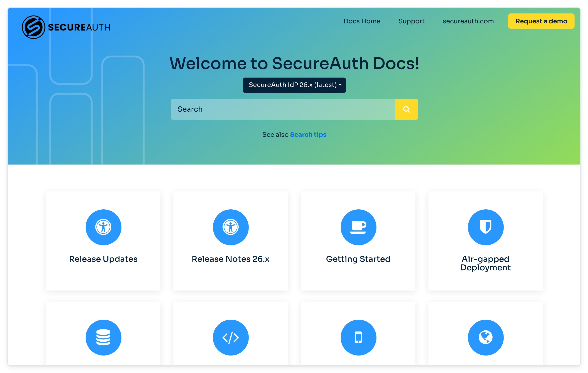Click the Request a demo button
The image size is (588, 373).
541,21
